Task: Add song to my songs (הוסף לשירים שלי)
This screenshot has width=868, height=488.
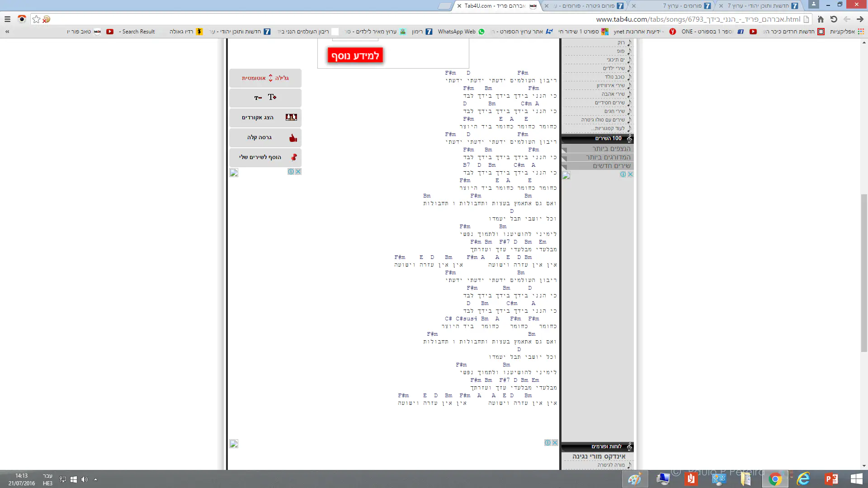Action: click(x=265, y=157)
